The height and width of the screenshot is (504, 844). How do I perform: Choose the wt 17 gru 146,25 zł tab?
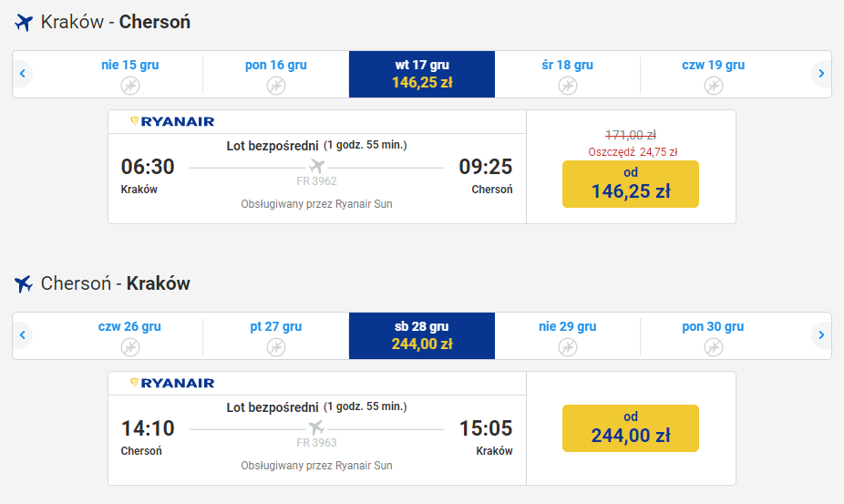point(422,75)
